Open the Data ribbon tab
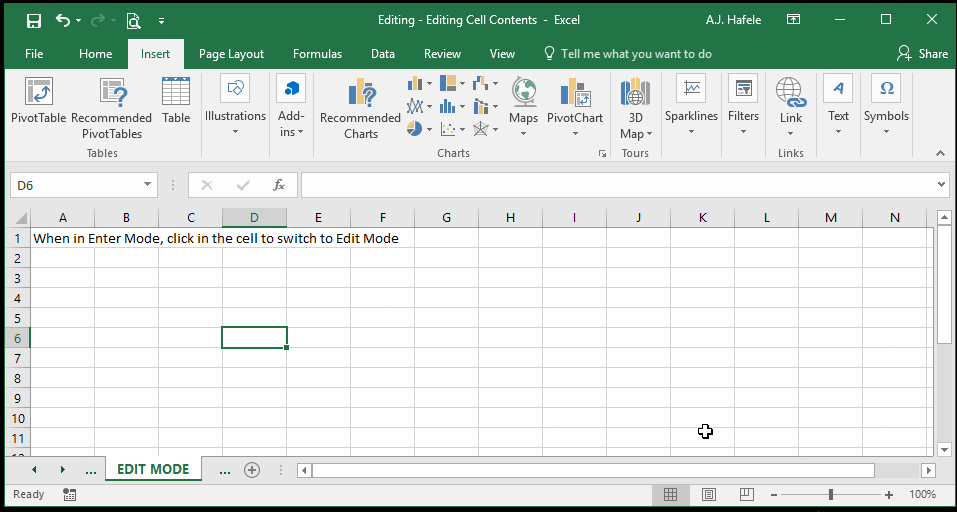The width and height of the screenshot is (957, 512). click(383, 54)
